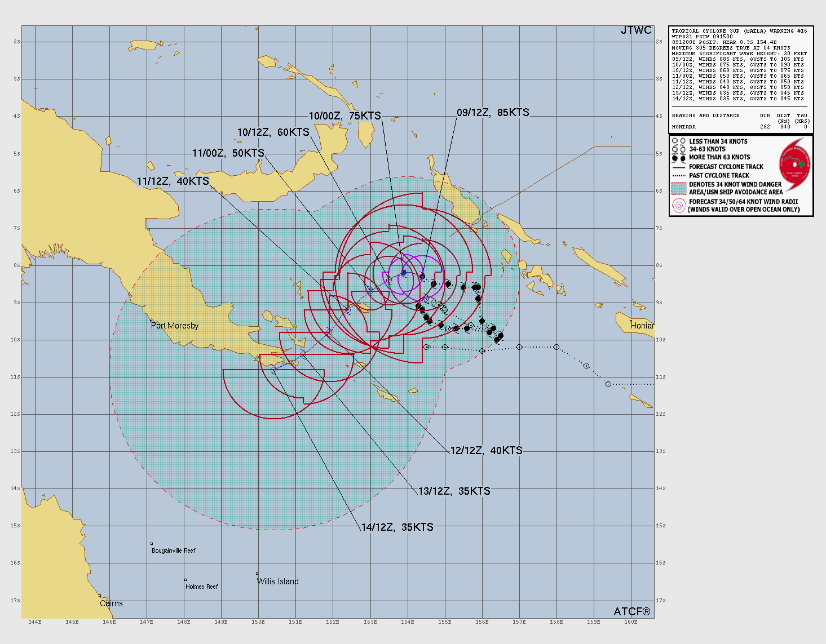826x644 pixels.
Task: Select the '14/12Z, 35KTS' forecast label
Action: [397, 527]
